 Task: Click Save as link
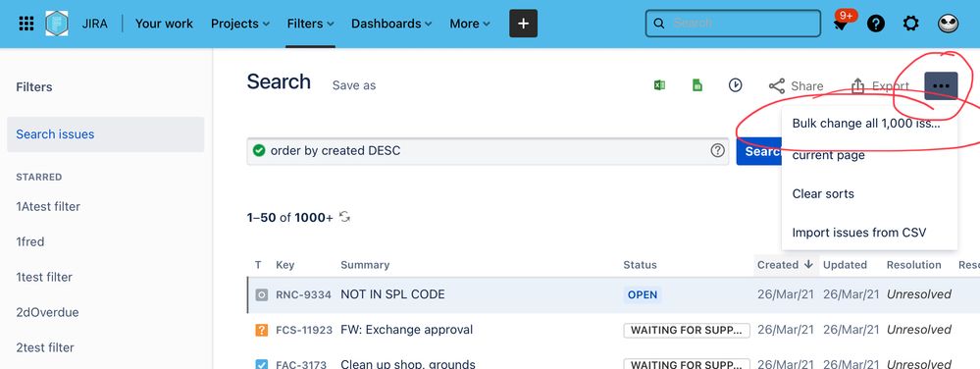354,85
